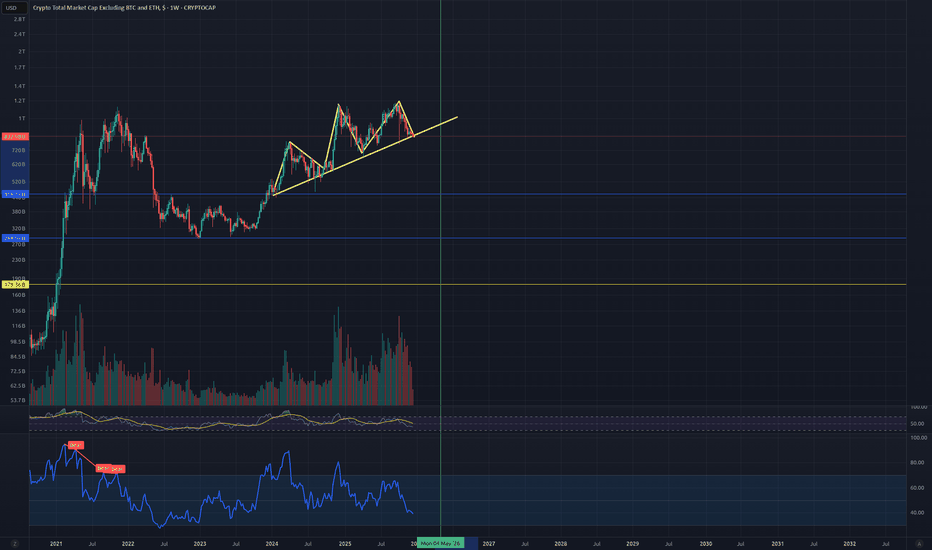
Task: Select the yellow horizontal support line
Action: click(x=467, y=285)
